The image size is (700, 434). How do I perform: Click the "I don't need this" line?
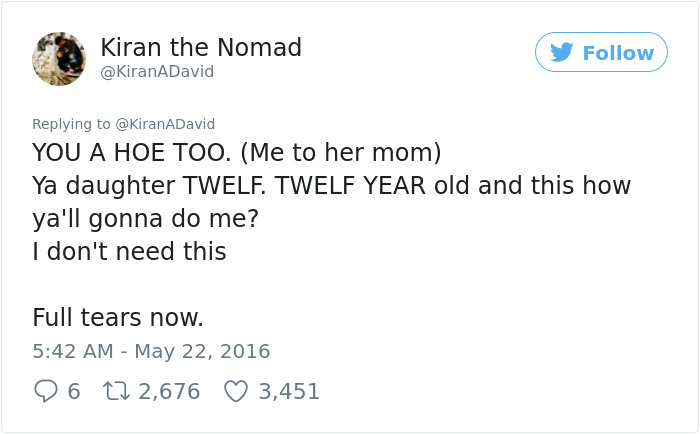pyautogui.click(x=129, y=252)
